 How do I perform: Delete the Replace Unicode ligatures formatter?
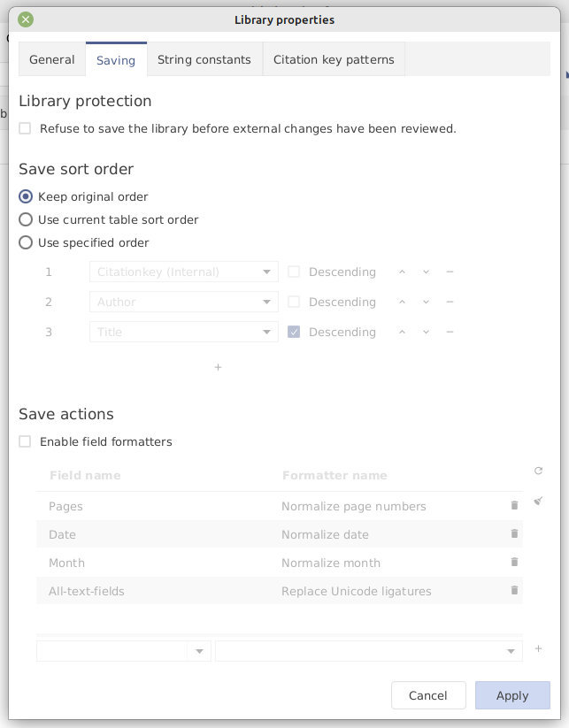coord(514,590)
